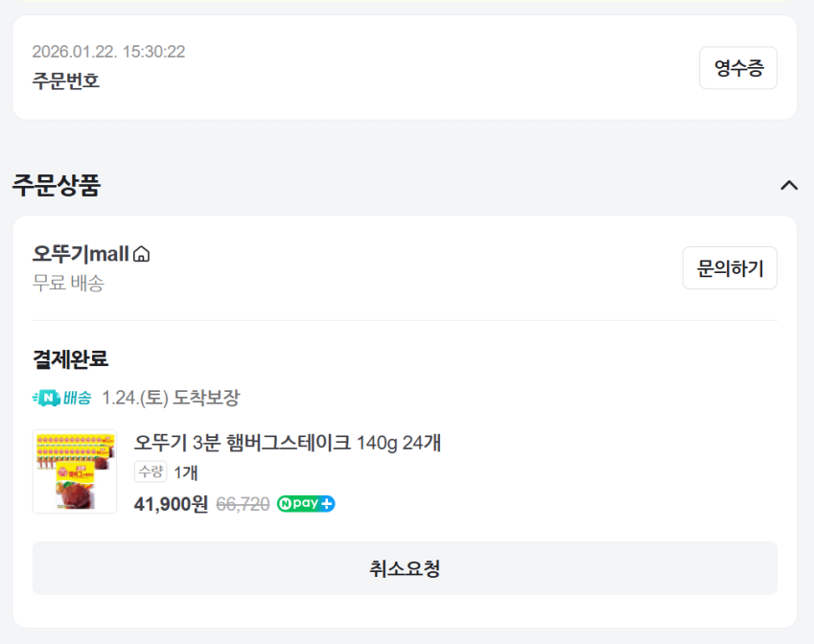
Task: Open the 오뚜기mall store link
Action: click(81, 254)
